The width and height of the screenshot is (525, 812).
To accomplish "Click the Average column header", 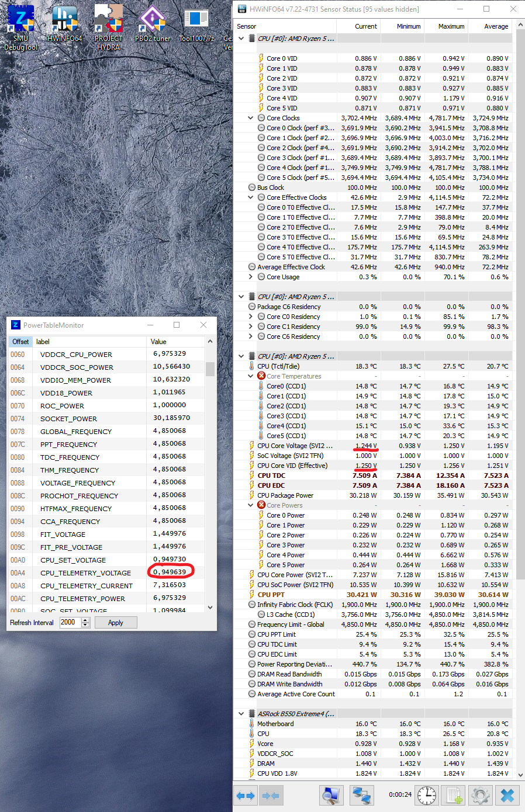I will click(x=490, y=26).
